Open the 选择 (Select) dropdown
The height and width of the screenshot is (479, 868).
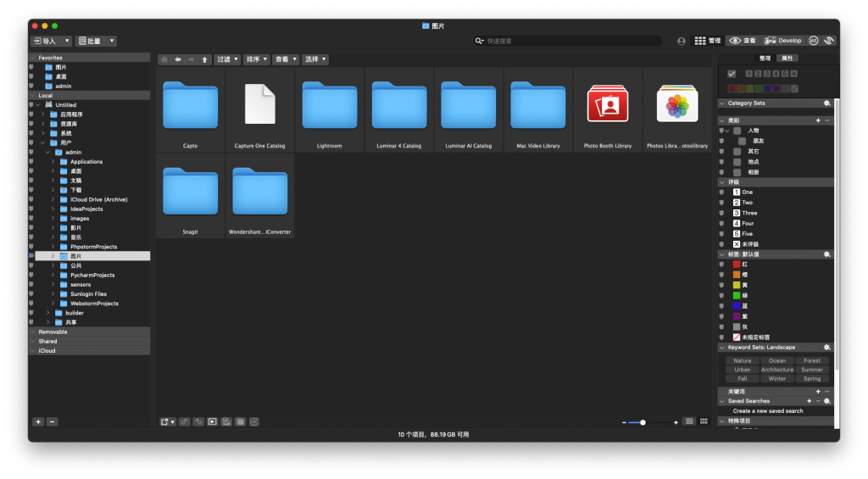[315, 59]
